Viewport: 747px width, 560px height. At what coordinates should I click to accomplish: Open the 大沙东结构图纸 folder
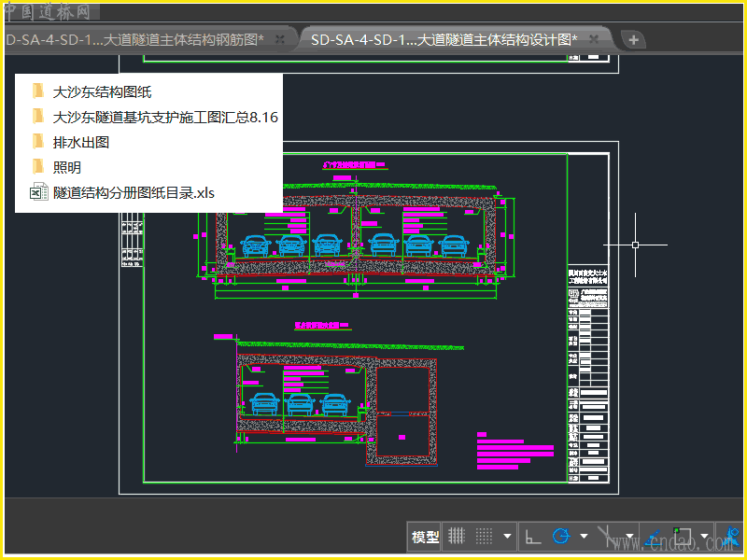click(x=102, y=91)
